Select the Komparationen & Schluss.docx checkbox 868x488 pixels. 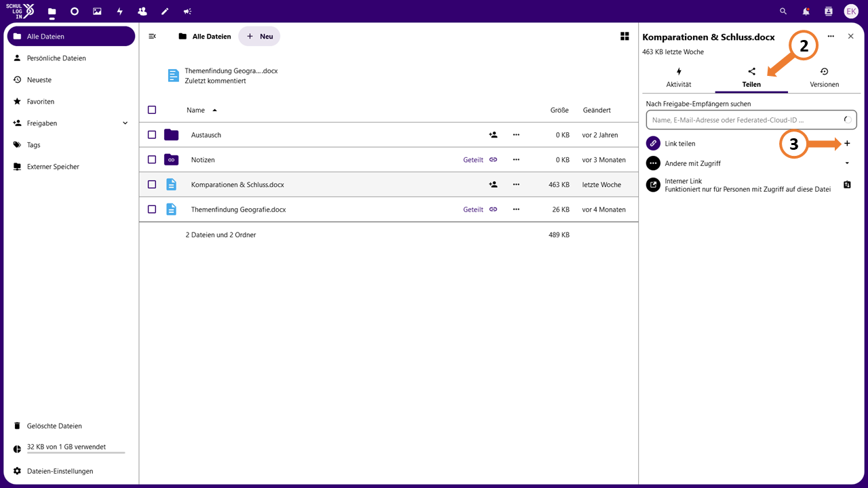point(152,184)
